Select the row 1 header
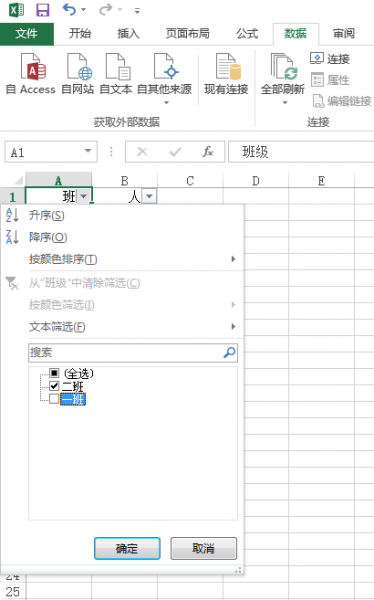 point(13,197)
